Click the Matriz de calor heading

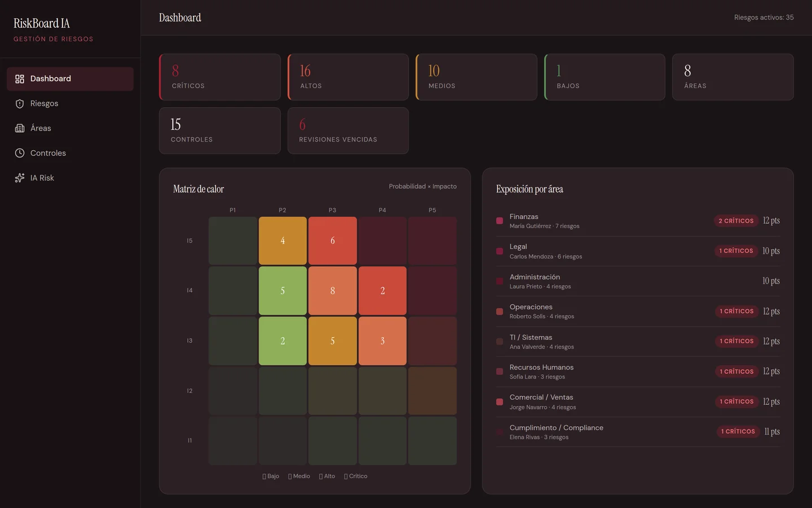(198, 189)
